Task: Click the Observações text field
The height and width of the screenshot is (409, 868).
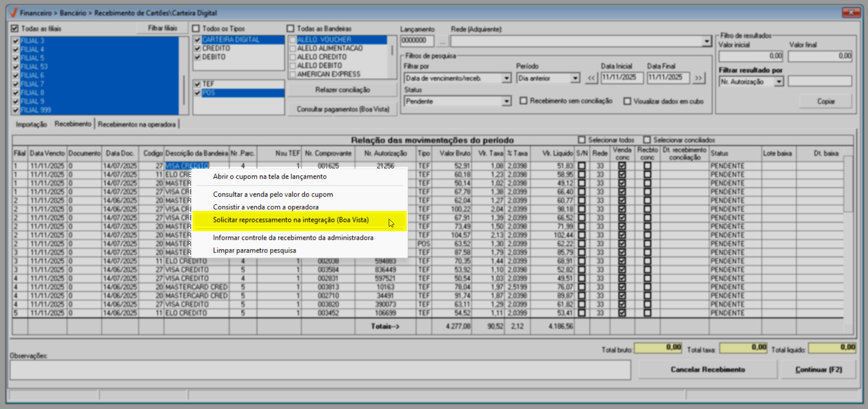Action: (x=320, y=370)
